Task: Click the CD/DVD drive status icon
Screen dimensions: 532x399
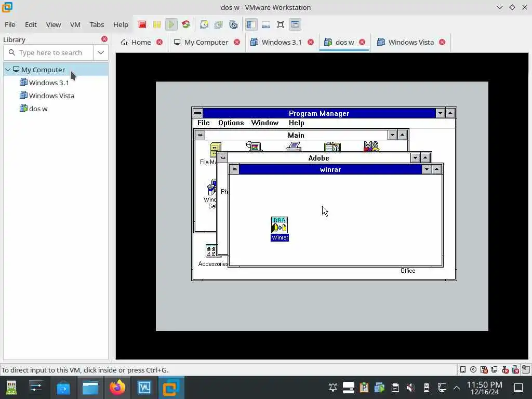Action: point(473,369)
